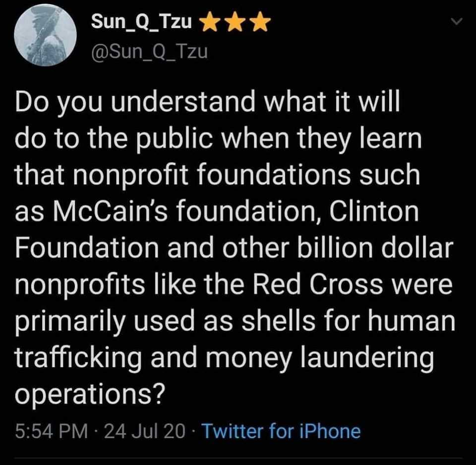The width and height of the screenshot is (476, 465).
Task: Open the Sun_Q_Tzu profile avatar
Action: [46, 35]
